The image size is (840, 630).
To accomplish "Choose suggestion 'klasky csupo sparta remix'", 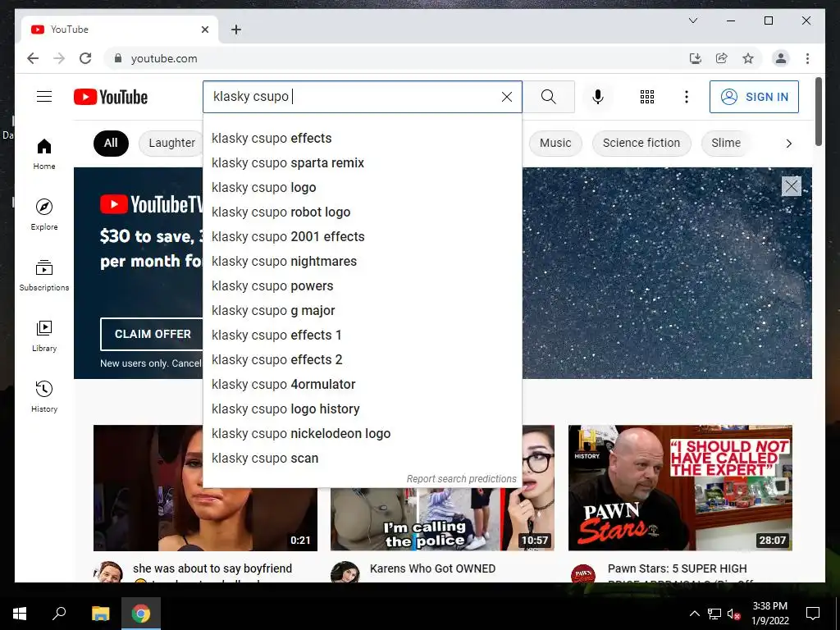I will pyautogui.click(x=362, y=163).
